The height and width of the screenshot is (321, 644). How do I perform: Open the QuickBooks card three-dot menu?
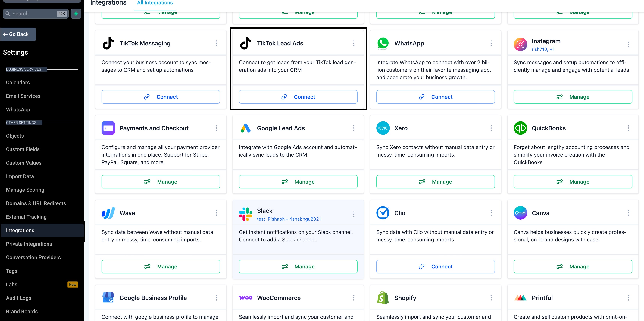[x=628, y=128]
